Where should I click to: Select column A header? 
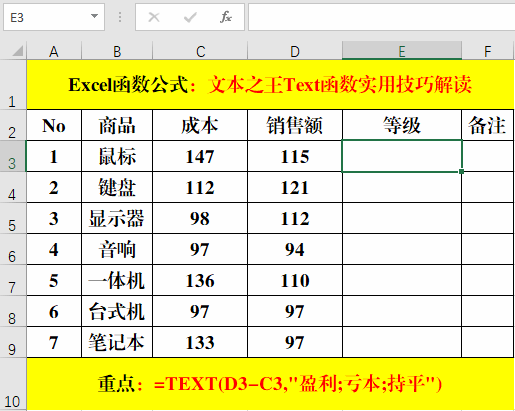pos(54,51)
